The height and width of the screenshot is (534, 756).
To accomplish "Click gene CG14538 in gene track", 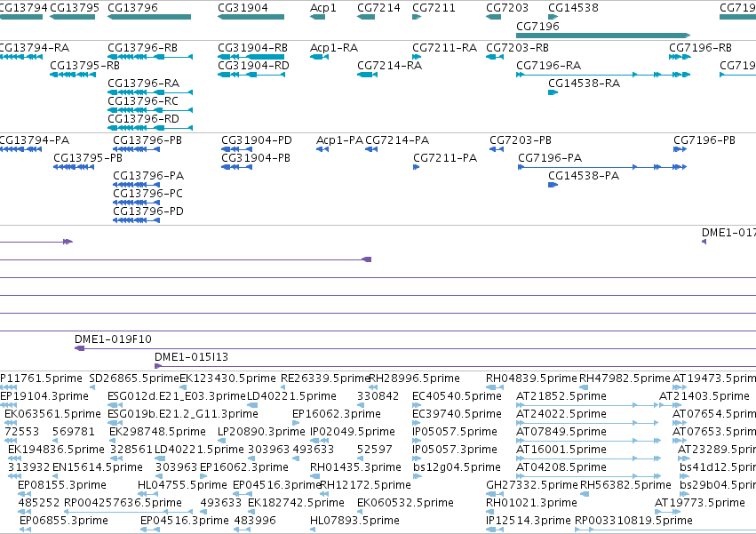I will click(x=553, y=17).
